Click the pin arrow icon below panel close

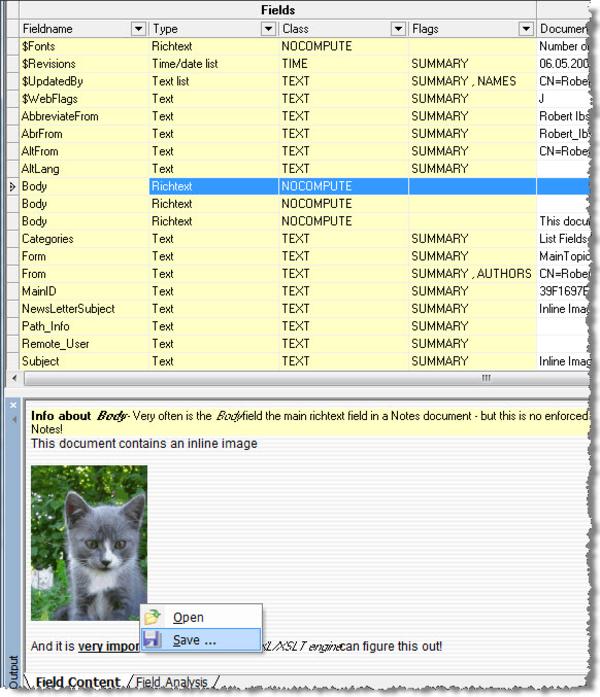[x=13, y=419]
